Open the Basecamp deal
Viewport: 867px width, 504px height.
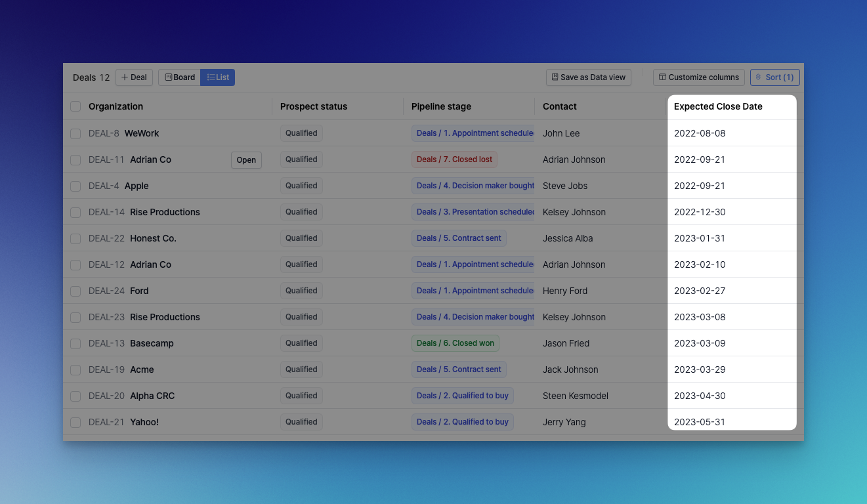click(152, 343)
